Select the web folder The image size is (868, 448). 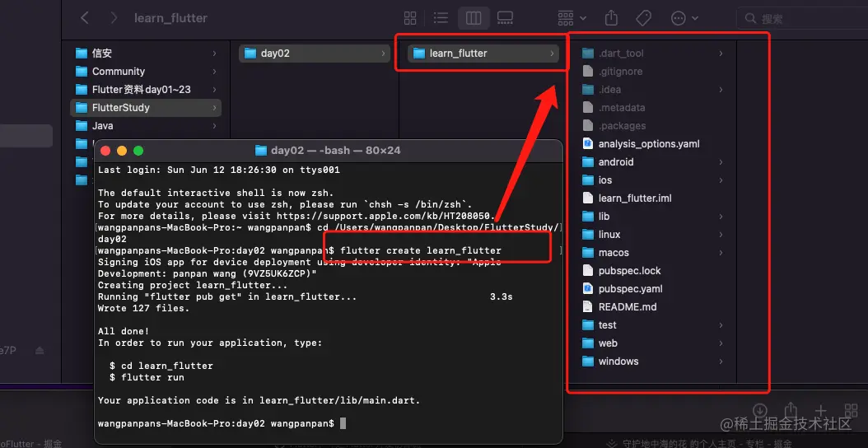pyautogui.click(x=654, y=343)
